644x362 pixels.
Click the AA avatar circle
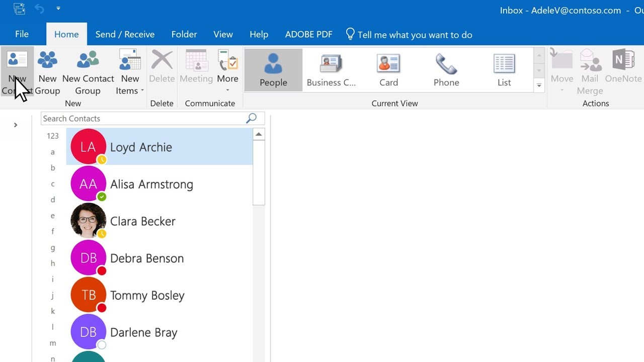89,184
